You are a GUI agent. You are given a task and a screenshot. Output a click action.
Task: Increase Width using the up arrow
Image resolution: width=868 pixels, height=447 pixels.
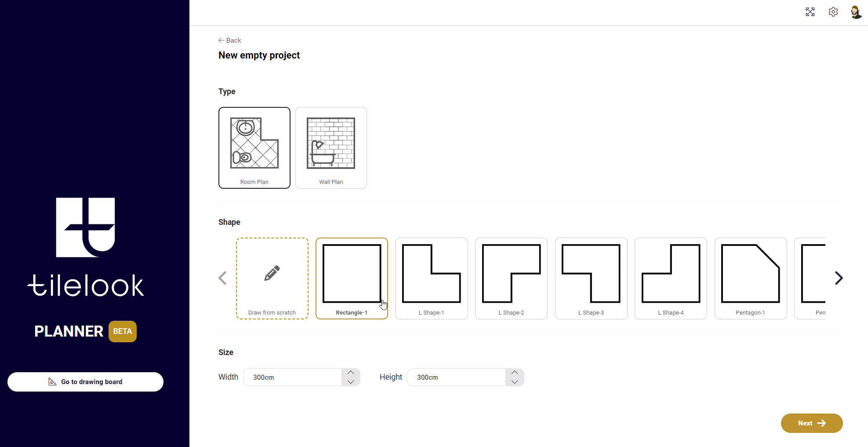[x=351, y=373]
